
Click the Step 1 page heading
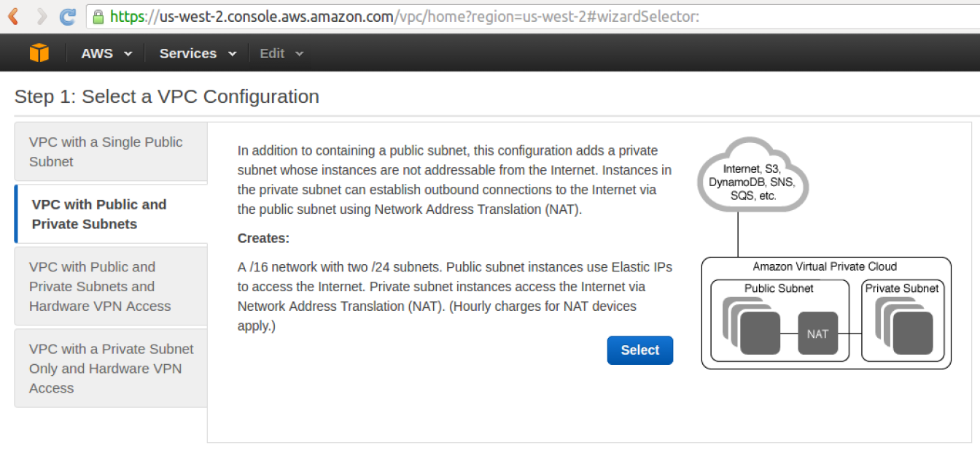pos(166,96)
